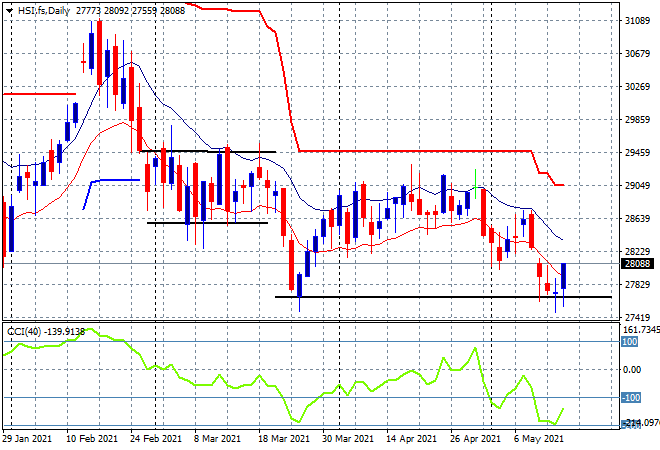This screenshot has height=450, width=660.
Task: Click the 27419 price axis label
Action: point(637,317)
